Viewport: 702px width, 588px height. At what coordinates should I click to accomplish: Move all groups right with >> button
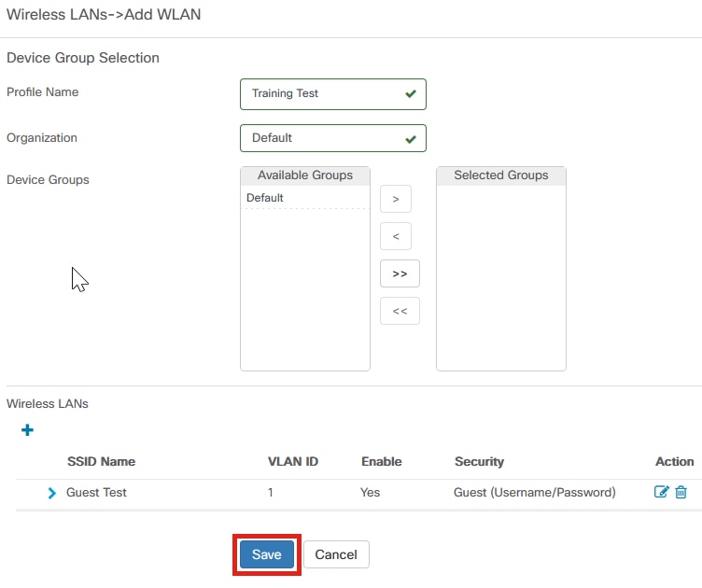click(400, 273)
